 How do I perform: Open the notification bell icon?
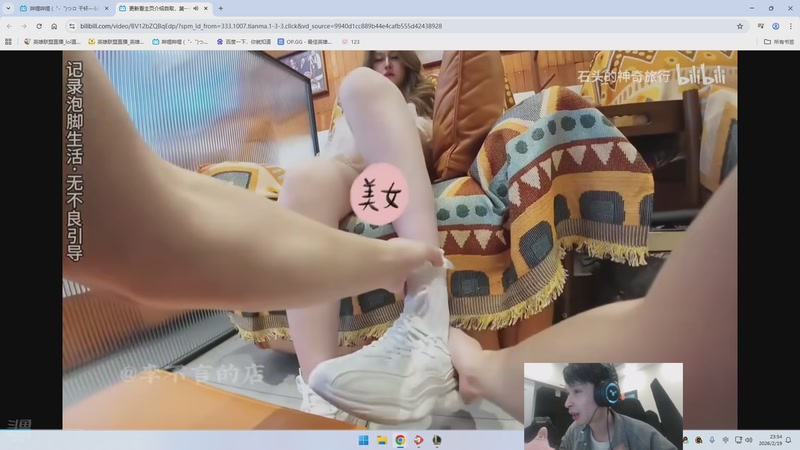click(x=789, y=440)
